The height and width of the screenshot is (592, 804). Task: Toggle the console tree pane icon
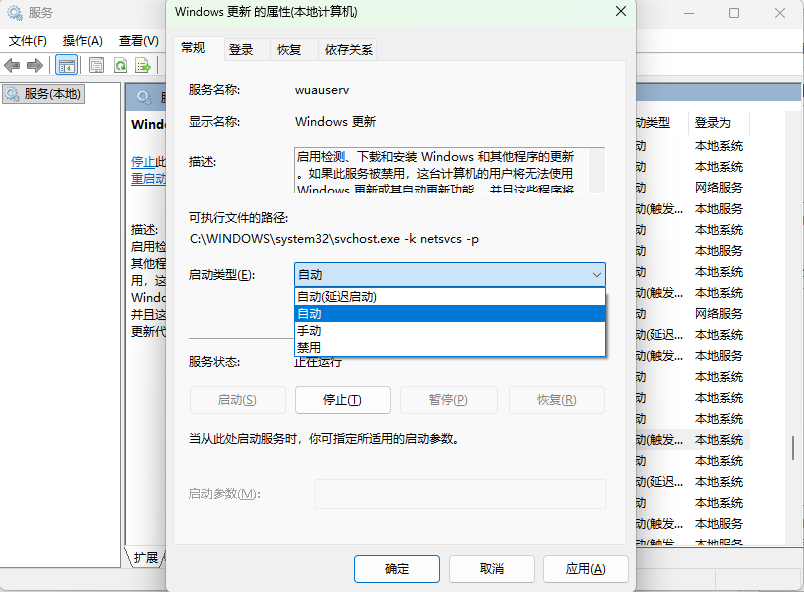click(66, 64)
